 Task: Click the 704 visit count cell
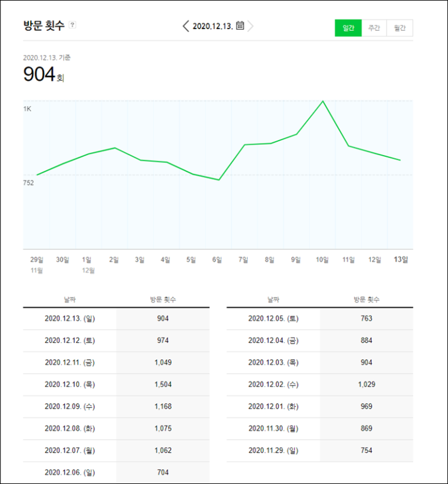click(x=163, y=473)
